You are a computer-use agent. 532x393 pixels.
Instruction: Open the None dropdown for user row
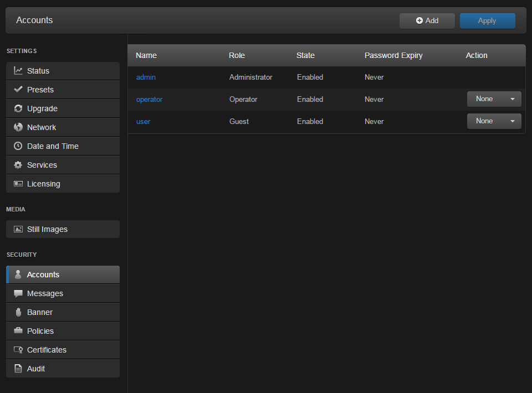(x=494, y=121)
